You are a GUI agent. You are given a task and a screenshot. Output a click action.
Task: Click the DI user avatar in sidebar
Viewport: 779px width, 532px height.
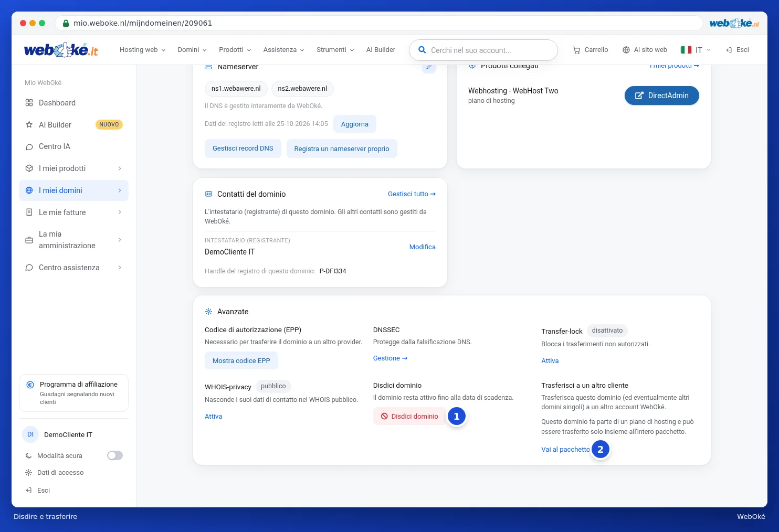[30, 434]
